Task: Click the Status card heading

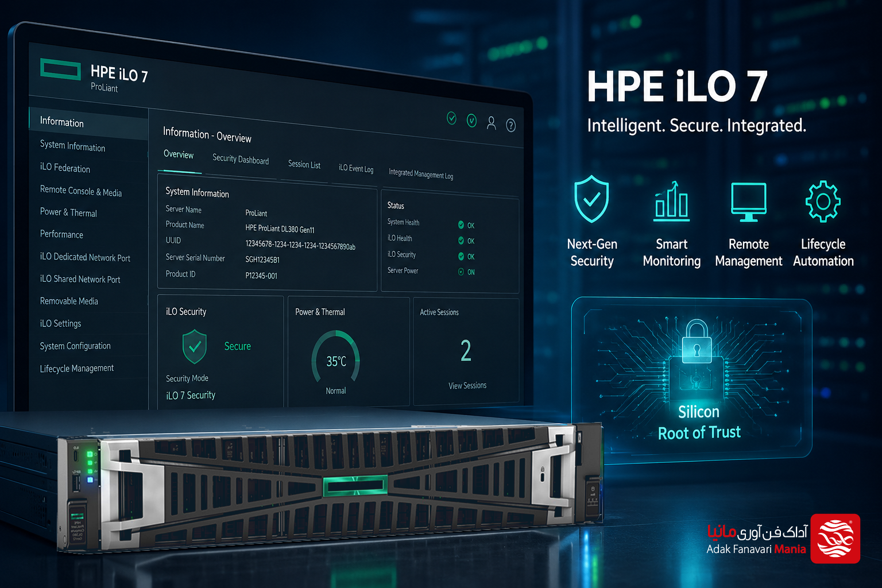Action: [x=396, y=206]
